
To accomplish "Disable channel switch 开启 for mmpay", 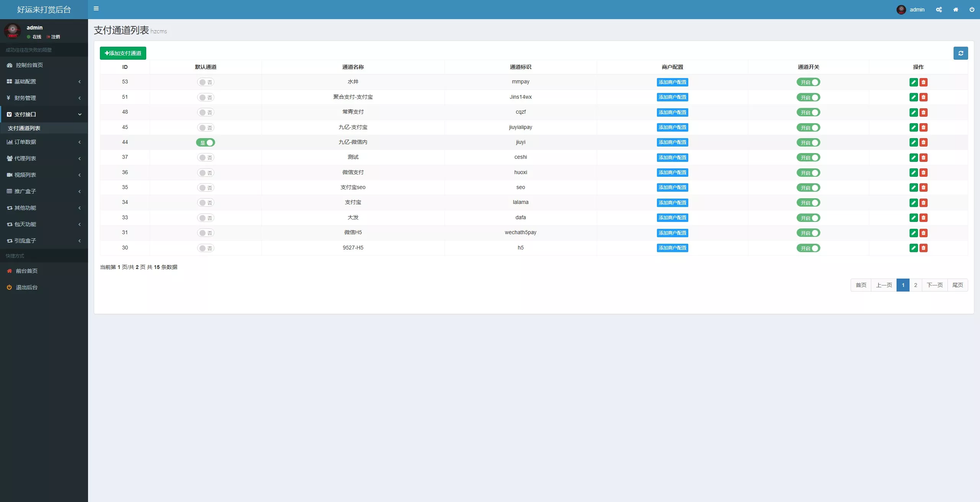I will click(808, 82).
